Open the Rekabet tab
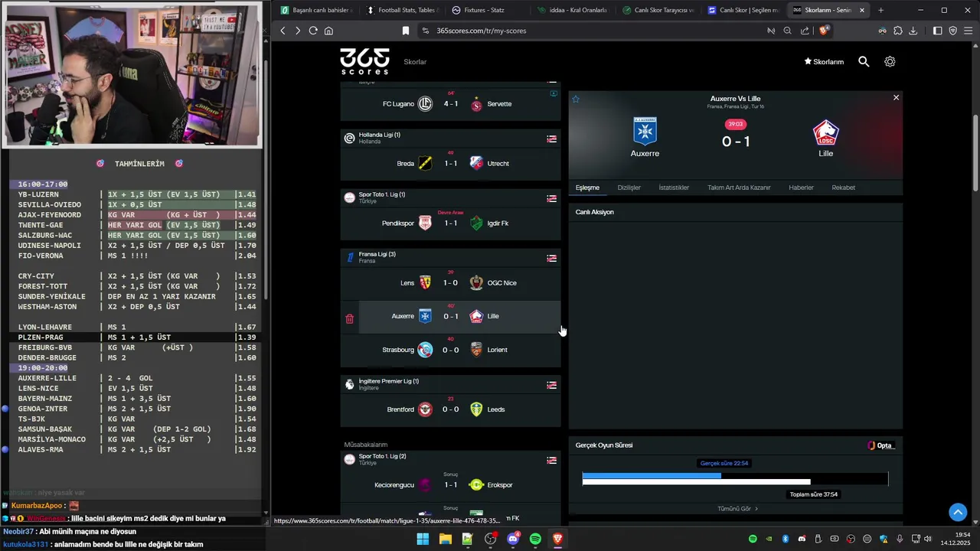Image resolution: width=980 pixels, height=551 pixels. (x=843, y=187)
